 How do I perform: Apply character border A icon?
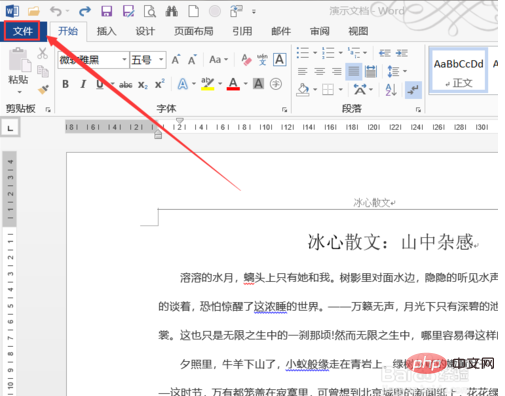coord(280,60)
